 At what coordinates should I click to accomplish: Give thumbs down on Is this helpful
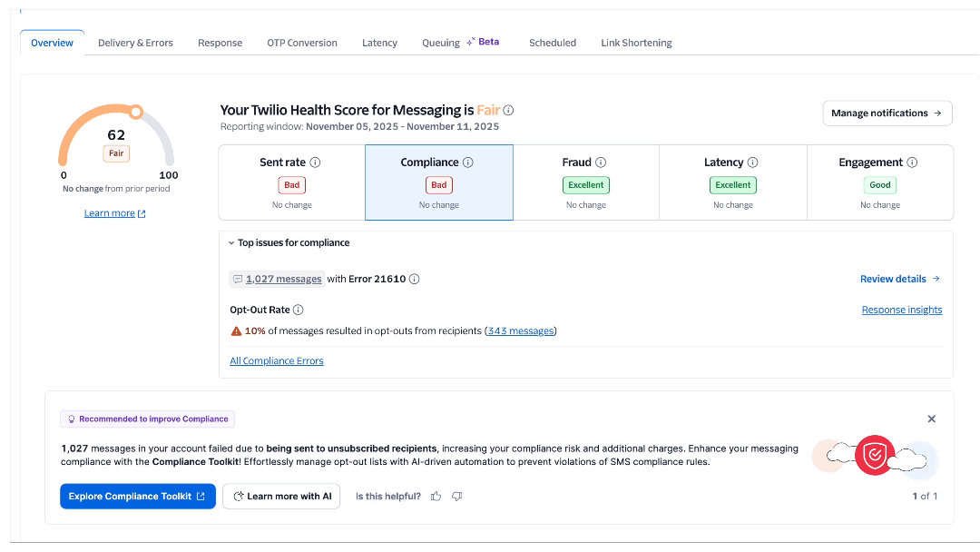[x=456, y=496]
